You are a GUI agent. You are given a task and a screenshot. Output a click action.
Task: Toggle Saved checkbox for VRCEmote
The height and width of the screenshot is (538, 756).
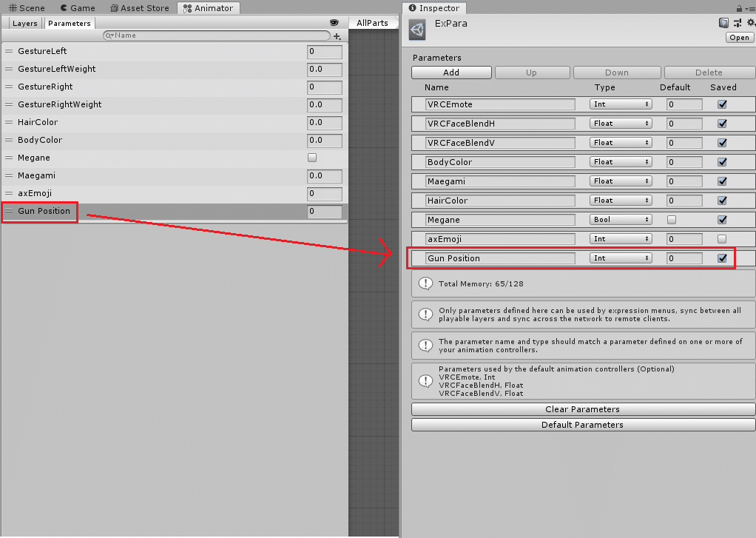pyautogui.click(x=722, y=104)
